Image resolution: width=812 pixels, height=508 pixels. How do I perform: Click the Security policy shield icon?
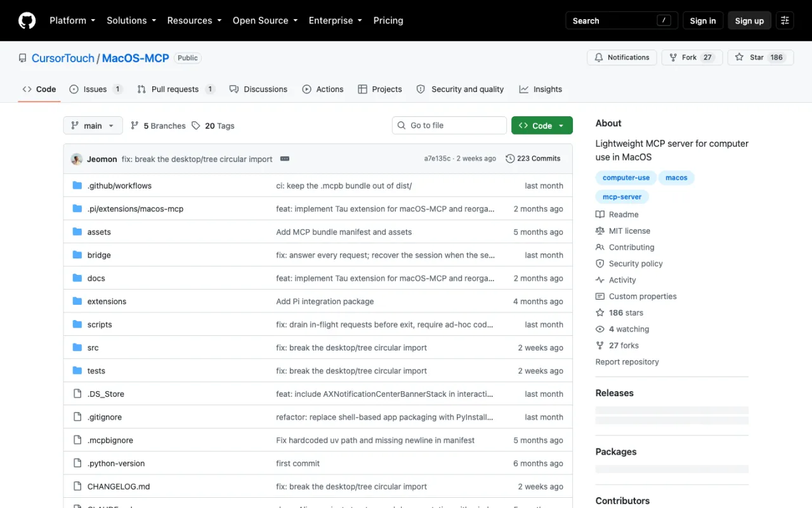(x=600, y=264)
